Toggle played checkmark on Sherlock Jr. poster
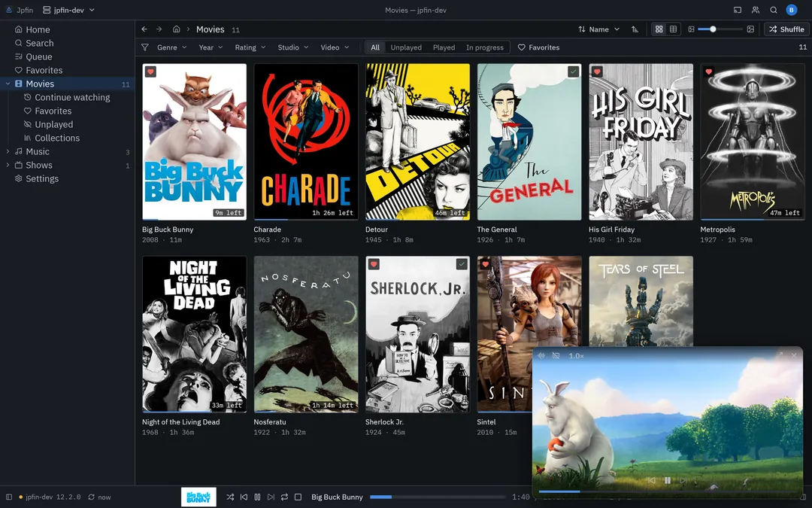The image size is (812, 508). click(x=462, y=264)
